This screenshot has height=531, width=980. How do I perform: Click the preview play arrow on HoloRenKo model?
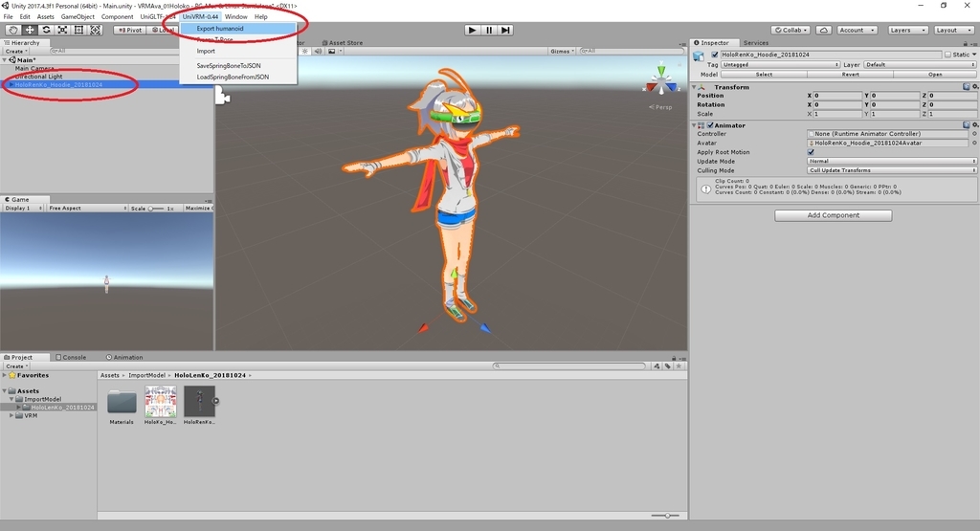[215, 401]
